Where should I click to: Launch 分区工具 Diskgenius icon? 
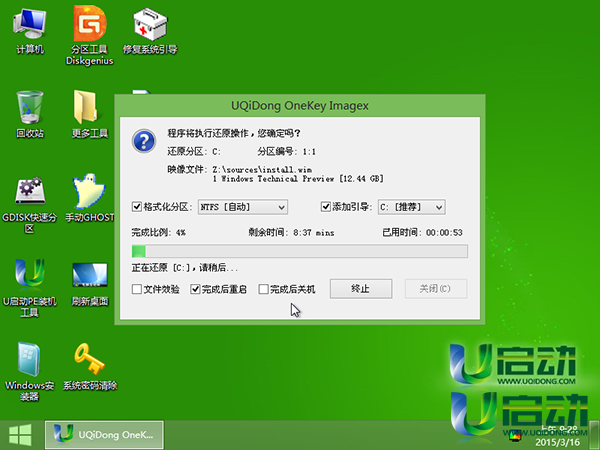click(x=90, y=35)
